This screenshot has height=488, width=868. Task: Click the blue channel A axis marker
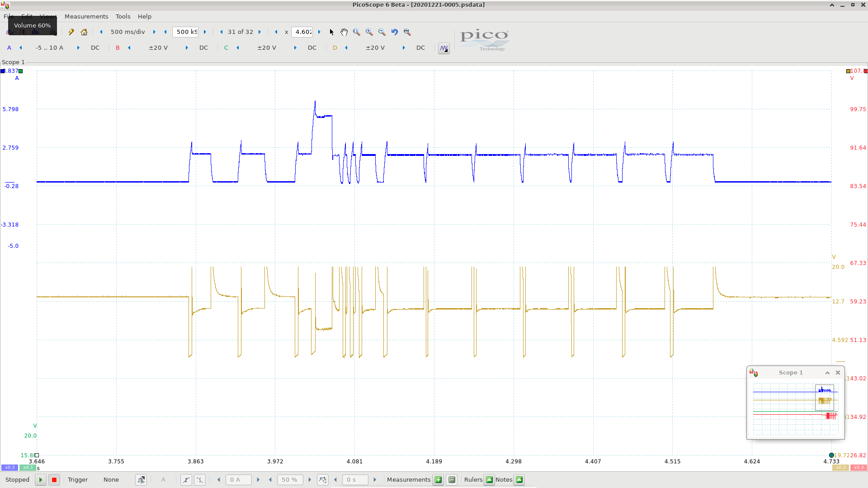[x=3, y=71]
